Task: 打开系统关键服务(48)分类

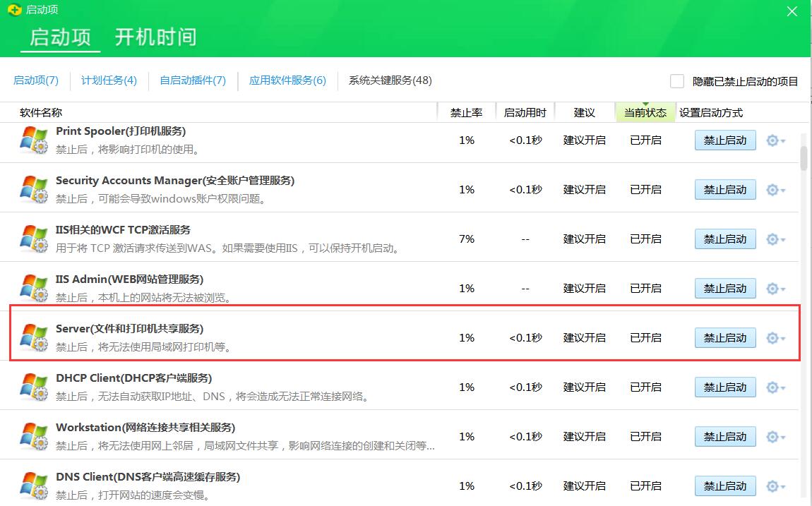Action: pos(390,80)
